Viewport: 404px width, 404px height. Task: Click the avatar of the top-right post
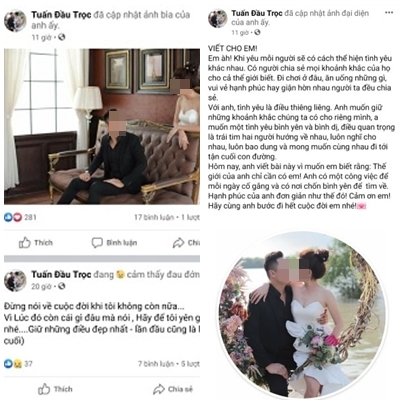218,18
